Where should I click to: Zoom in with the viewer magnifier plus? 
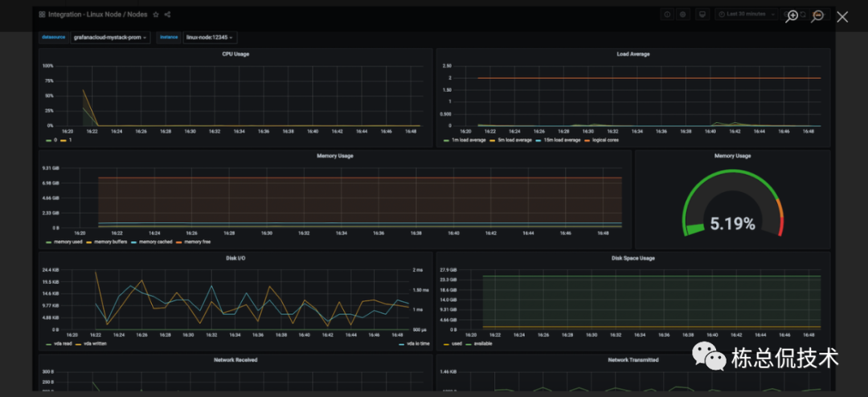tap(792, 17)
